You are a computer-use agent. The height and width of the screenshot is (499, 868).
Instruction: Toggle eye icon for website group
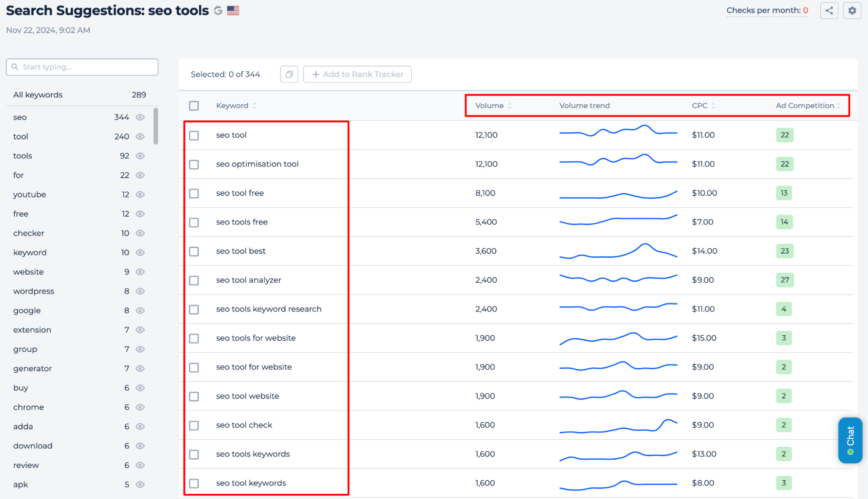click(140, 272)
